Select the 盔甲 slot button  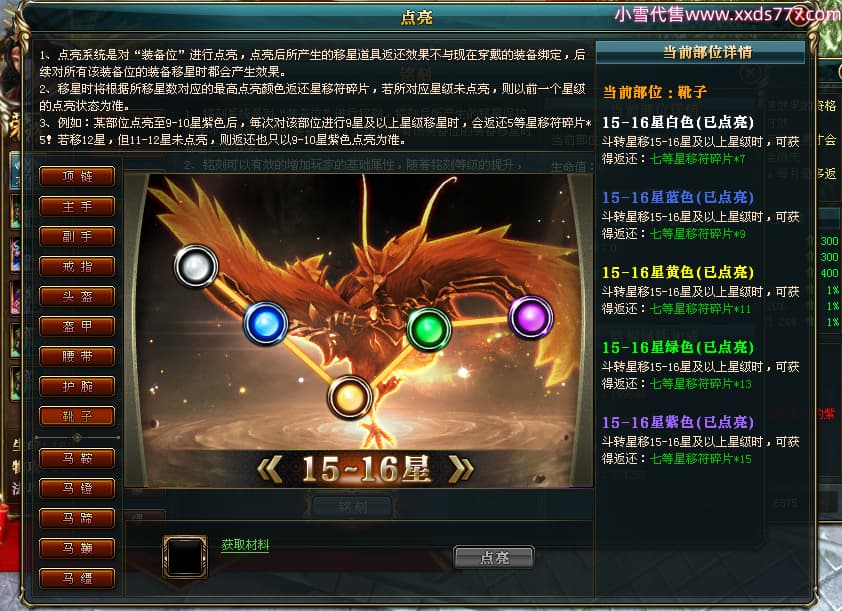coord(77,326)
